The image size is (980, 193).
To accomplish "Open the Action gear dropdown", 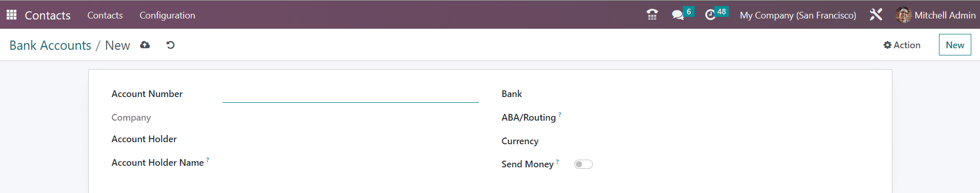I will click(902, 45).
